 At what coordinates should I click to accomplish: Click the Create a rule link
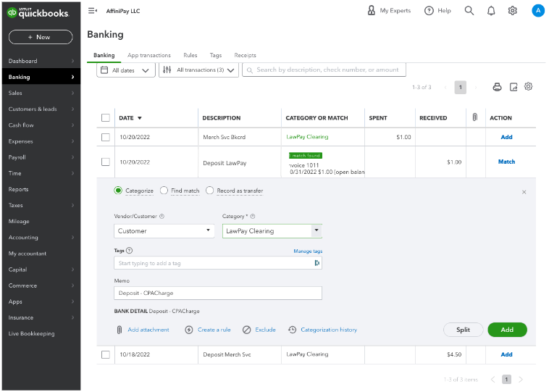[214, 330]
